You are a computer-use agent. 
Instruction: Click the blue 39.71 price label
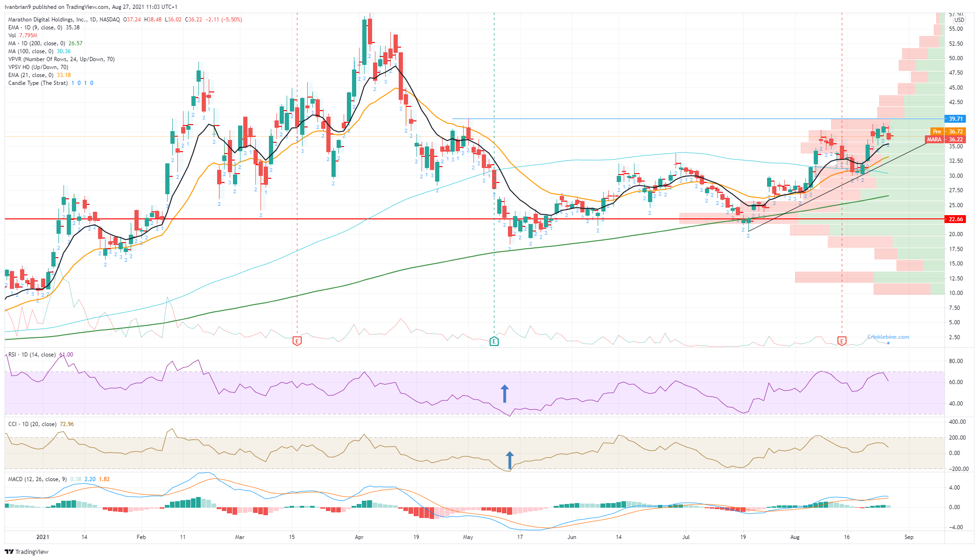tap(955, 119)
